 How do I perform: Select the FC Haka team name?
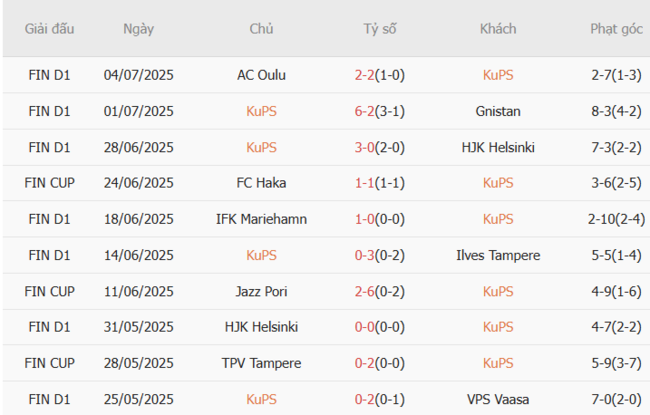click(x=262, y=183)
